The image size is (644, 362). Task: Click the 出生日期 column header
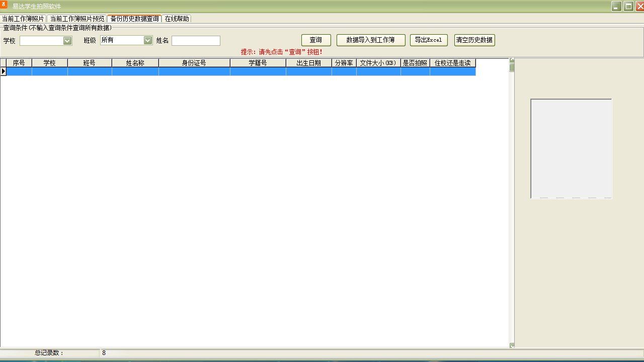(308, 63)
